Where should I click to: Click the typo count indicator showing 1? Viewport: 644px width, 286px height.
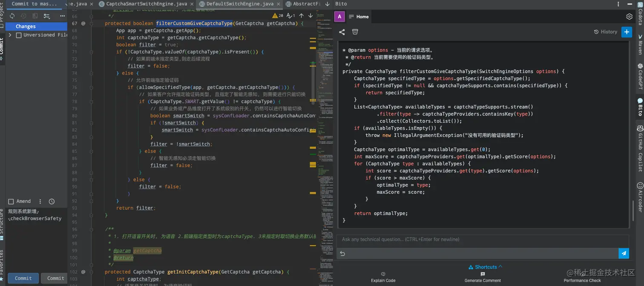click(x=291, y=15)
